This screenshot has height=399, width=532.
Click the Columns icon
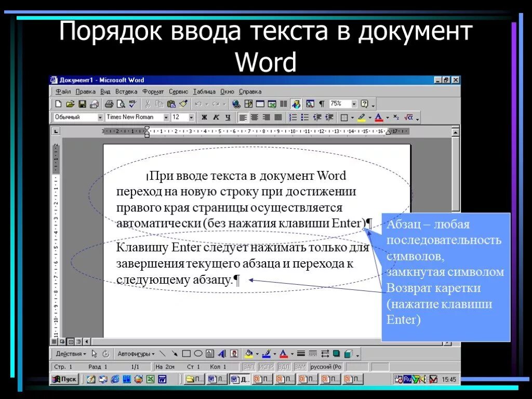tap(284, 104)
